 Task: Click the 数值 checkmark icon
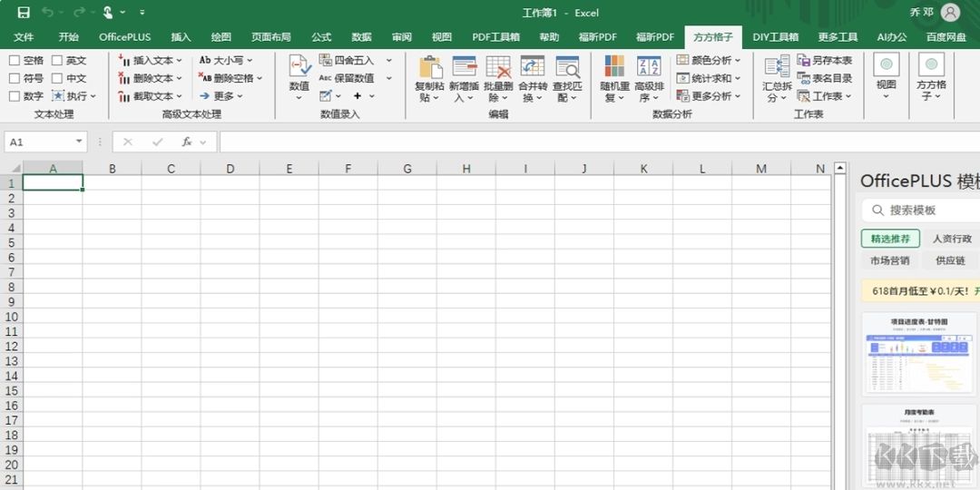click(299, 66)
